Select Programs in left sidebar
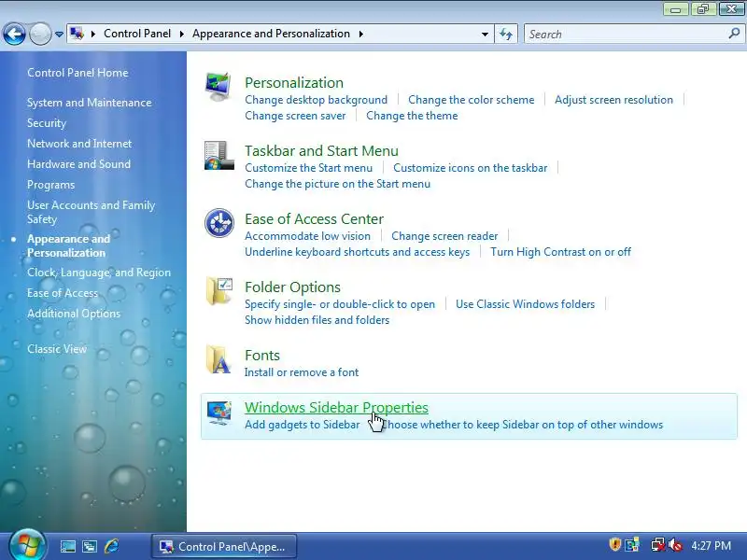This screenshot has height=560, width=747. tap(51, 185)
